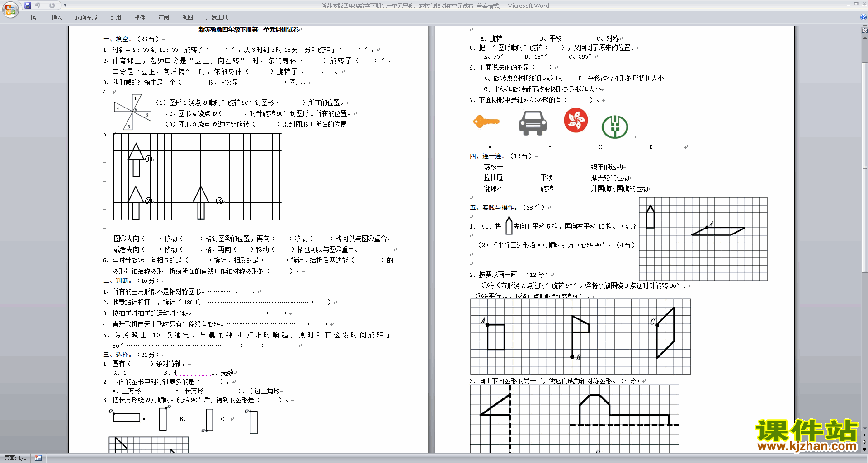868x463 pixels.
Task: Open the 开发工具 ribbon tab
Action: pyautogui.click(x=217, y=17)
